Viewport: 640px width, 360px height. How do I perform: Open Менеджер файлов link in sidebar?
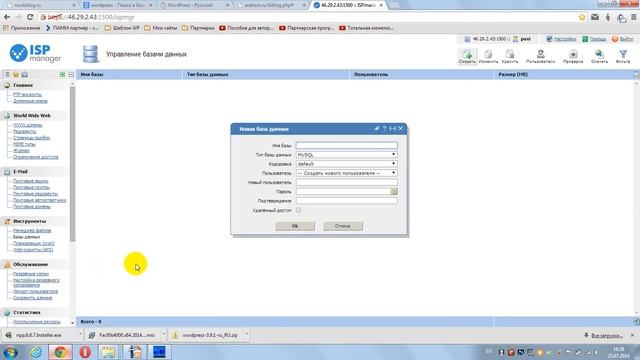tap(32, 231)
